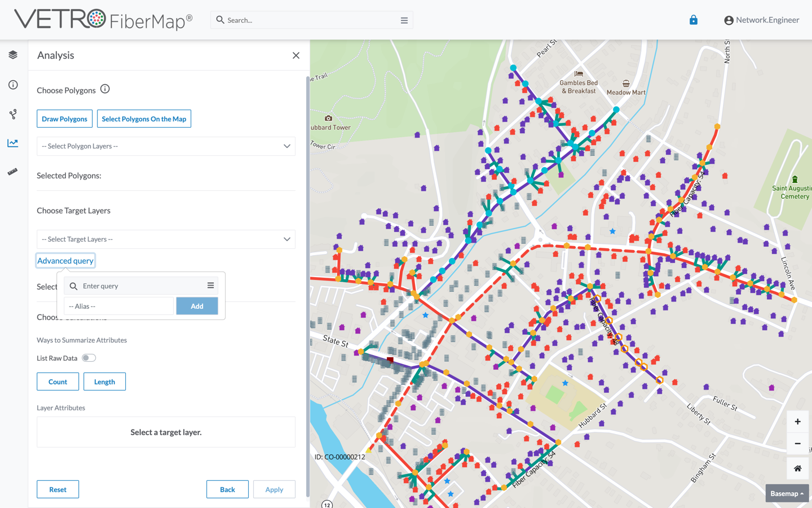812x508 pixels.
Task: Select Count as the summarize method
Action: tap(58, 382)
